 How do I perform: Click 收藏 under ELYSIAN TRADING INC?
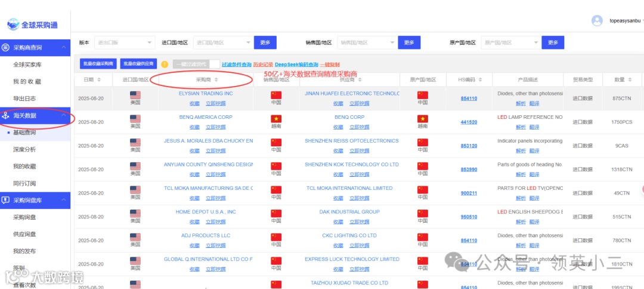tap(194, 103)
